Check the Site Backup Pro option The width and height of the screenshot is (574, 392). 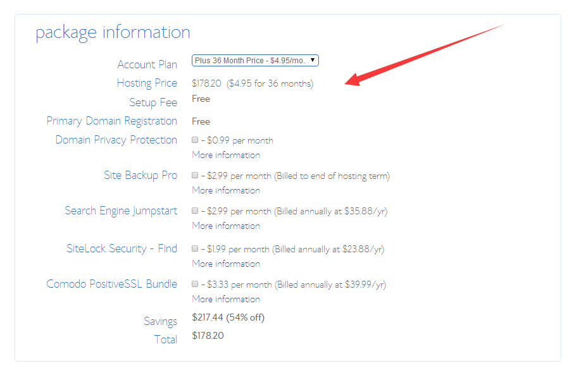tap(195, 176)
